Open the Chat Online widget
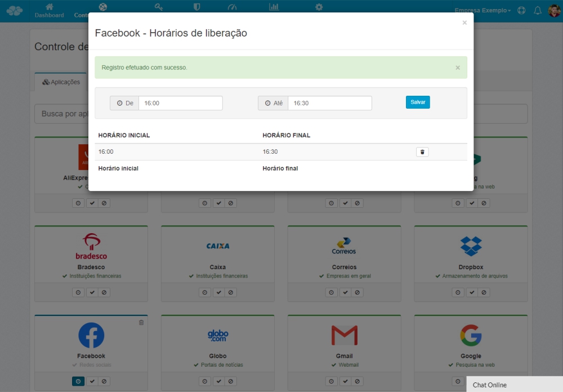This screenshot has height=392, width=563. pos(515,385)
